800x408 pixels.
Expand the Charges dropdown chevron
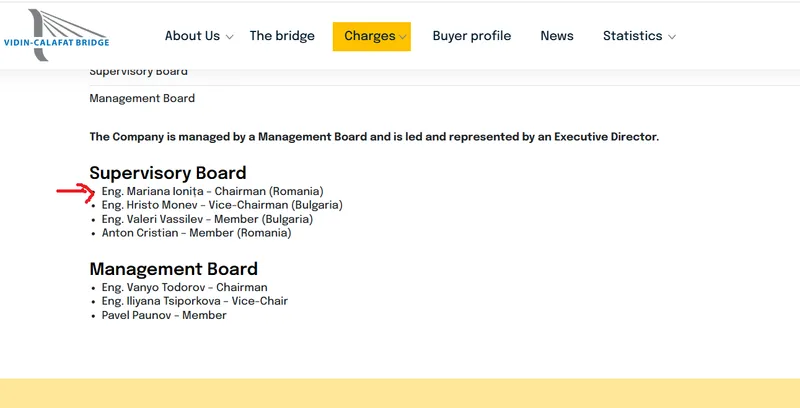tap(403, 37)
